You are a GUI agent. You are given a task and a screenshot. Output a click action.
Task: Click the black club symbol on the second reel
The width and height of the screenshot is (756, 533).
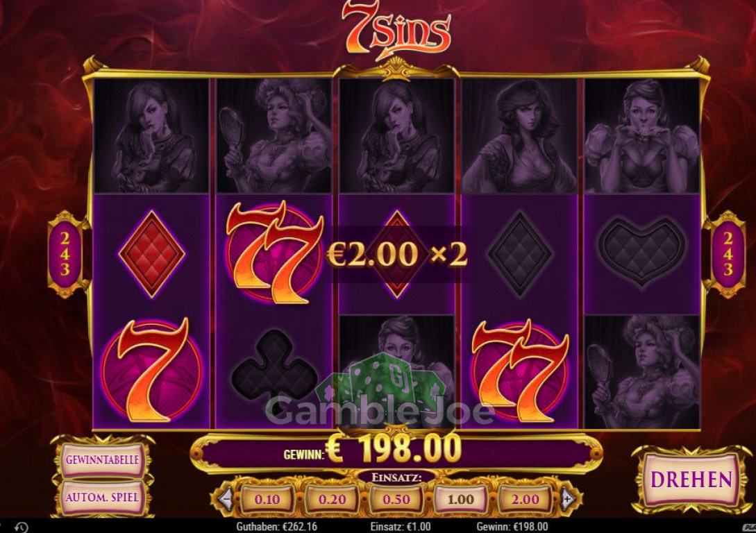click(x=274, y=370)
